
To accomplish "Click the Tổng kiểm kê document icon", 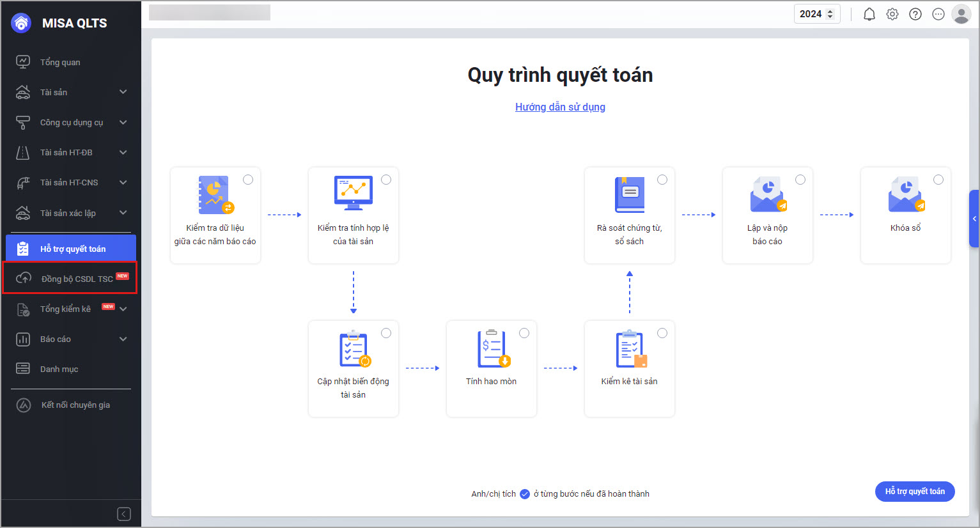I will click(x=23, y=309).
